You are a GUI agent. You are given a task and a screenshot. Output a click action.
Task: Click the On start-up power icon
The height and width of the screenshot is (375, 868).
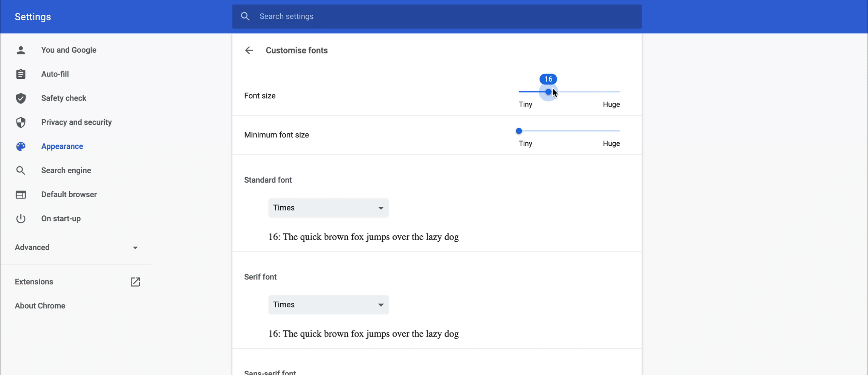21,219
